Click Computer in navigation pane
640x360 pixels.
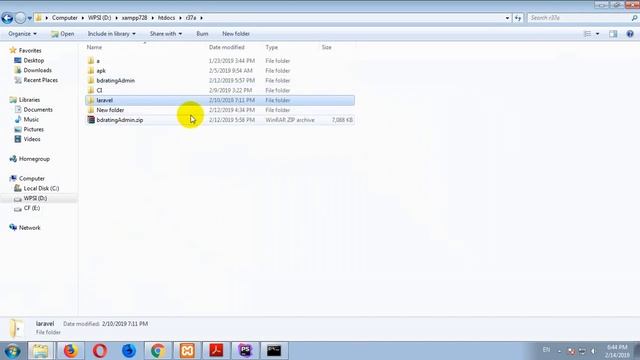point(32,178)
